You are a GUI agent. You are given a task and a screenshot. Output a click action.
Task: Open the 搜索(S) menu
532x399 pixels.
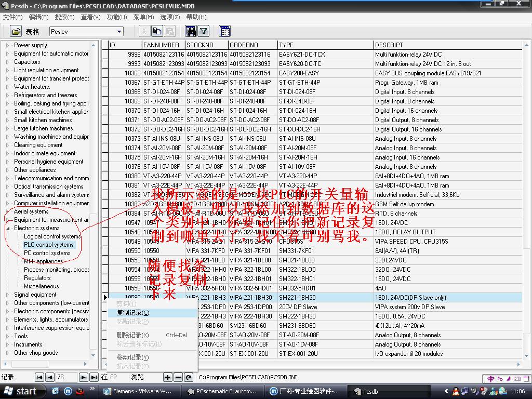pyautogui.click(x=64, y=17)
